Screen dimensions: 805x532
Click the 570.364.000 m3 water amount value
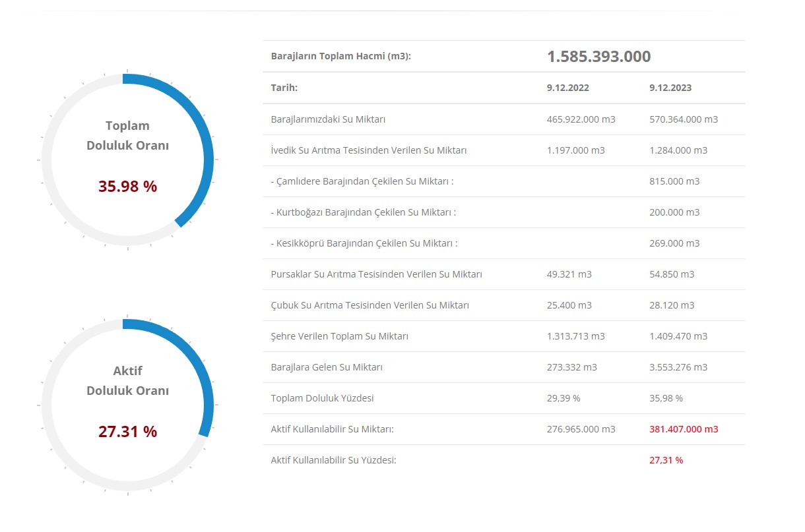click(x=684, y=119)
